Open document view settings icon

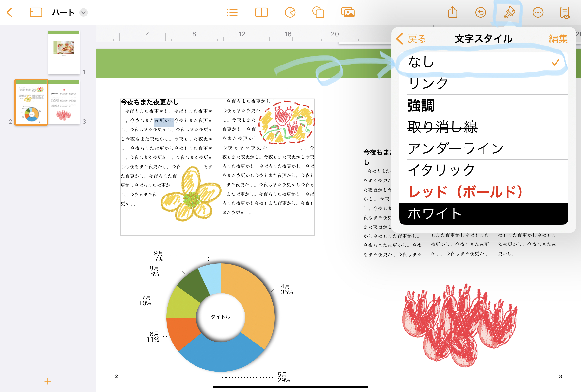click(565, 12)
